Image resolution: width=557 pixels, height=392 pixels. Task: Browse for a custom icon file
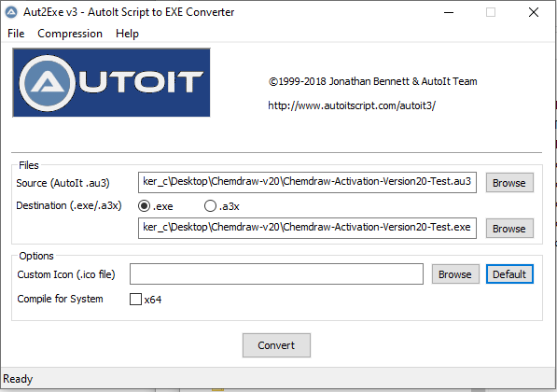[x=455, y=274]
